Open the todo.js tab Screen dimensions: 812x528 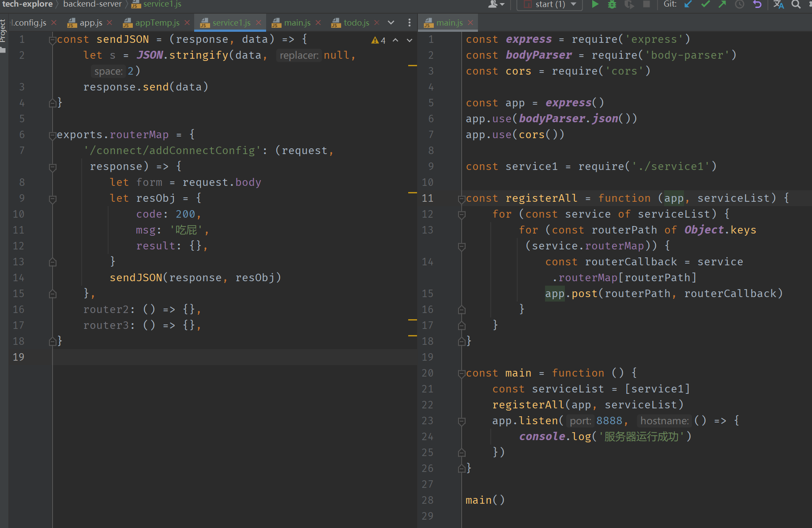pyautogui.click(x=357, y=23)
